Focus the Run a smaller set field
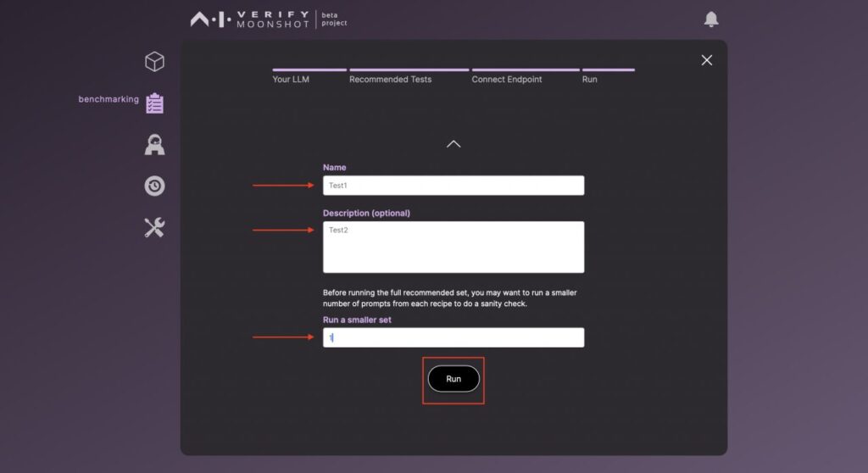868x473 pixels. tap(453, 337)
